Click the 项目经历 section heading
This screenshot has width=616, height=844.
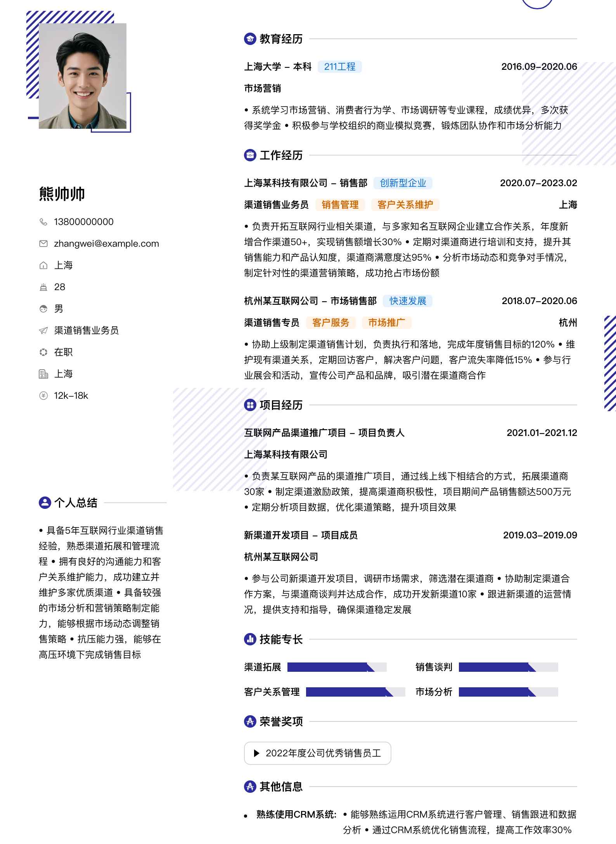pyautogui.click(x=281, y=405)
